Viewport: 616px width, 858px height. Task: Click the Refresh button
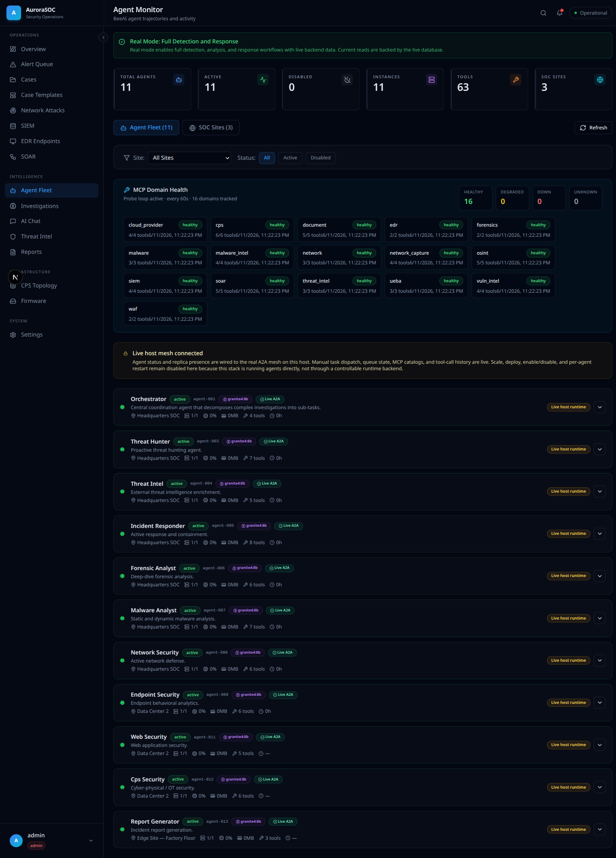[593, 128]
